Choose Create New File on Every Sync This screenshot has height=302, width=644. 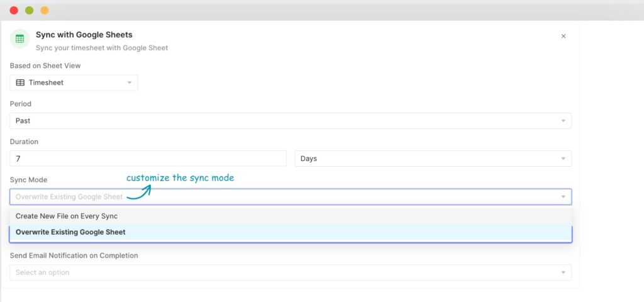pyautogui.click(x=291, y=216)
